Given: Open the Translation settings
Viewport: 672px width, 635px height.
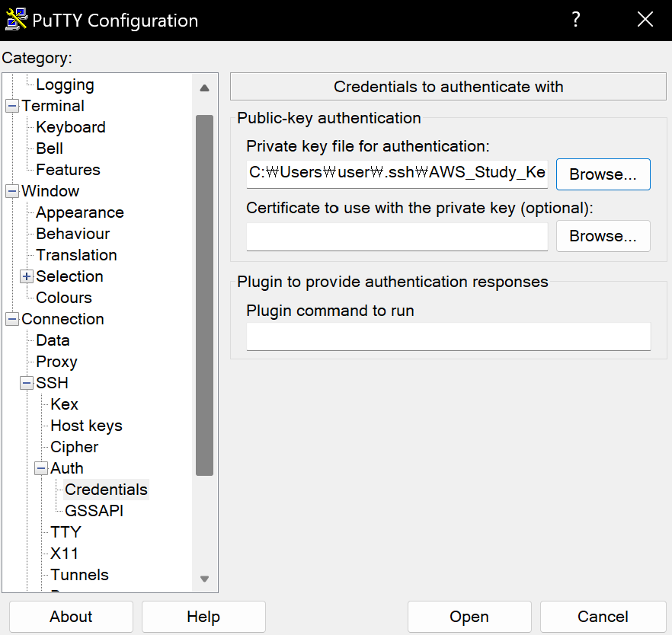Looking at the screenshot, I should (76, 255).
